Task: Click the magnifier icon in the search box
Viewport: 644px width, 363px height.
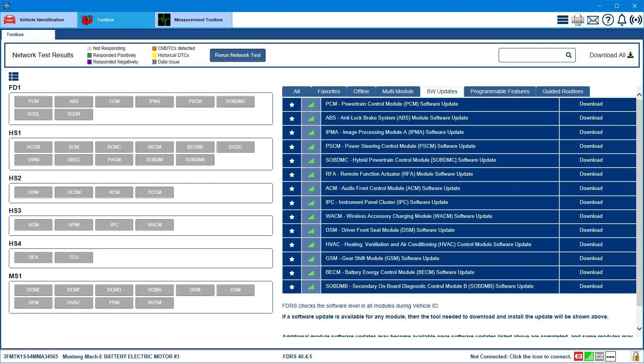Action: pyautogui.click(x=569, y=55)
